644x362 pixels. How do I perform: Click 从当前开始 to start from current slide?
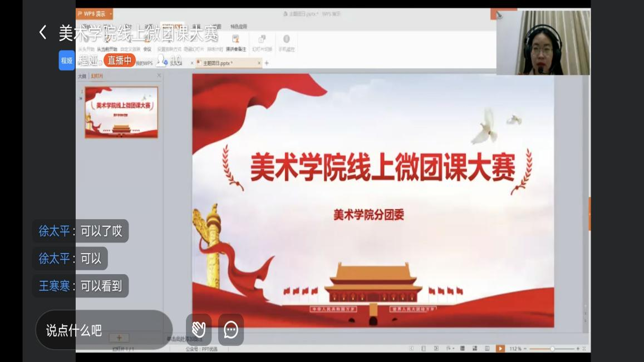point(107,49)
